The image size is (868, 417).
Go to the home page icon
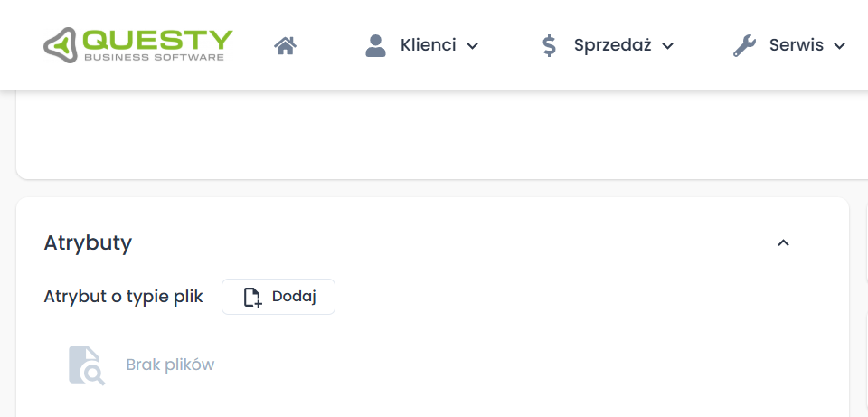[x=286, y=45]
